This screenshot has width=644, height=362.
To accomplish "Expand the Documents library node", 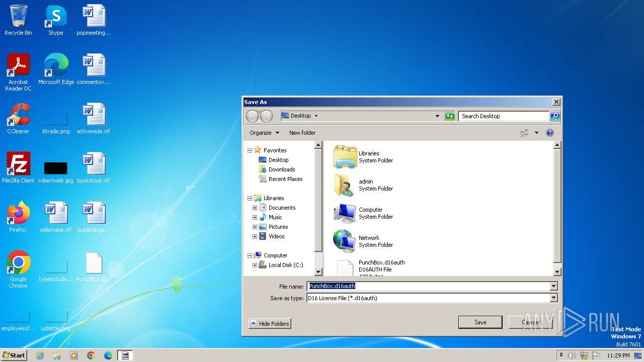I will click(x=255, y=208).
